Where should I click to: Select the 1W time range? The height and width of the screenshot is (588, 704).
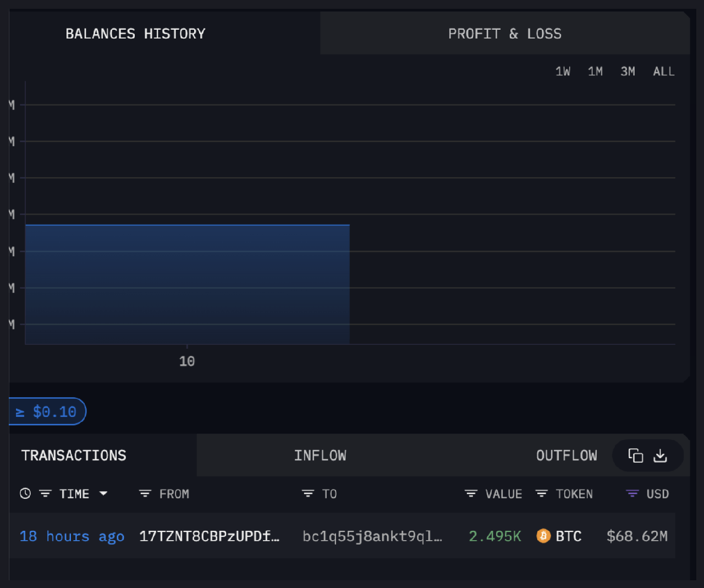[563, 72]
